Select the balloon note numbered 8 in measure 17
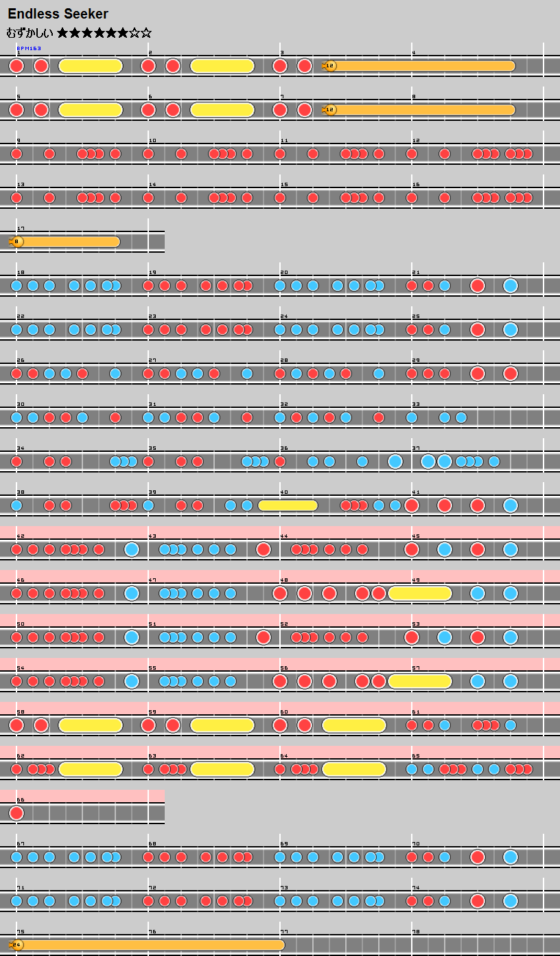 [x=17, y=242]
